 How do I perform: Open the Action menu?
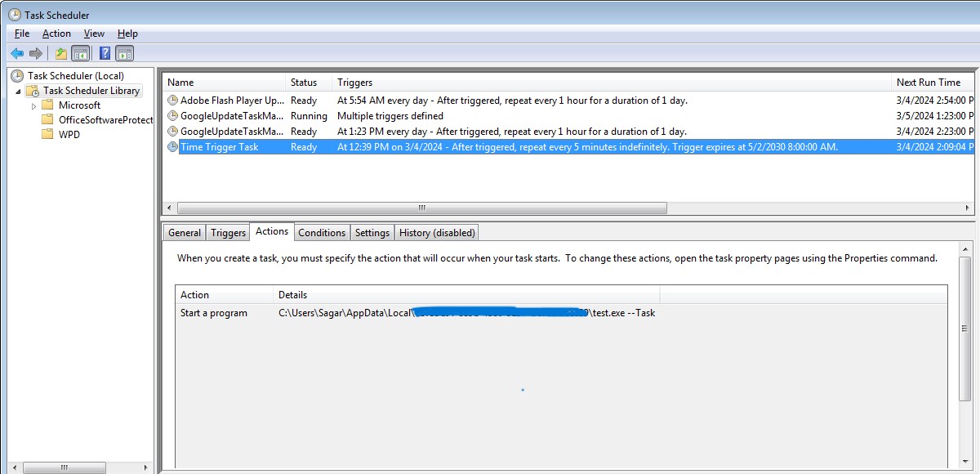coord(56,34)
